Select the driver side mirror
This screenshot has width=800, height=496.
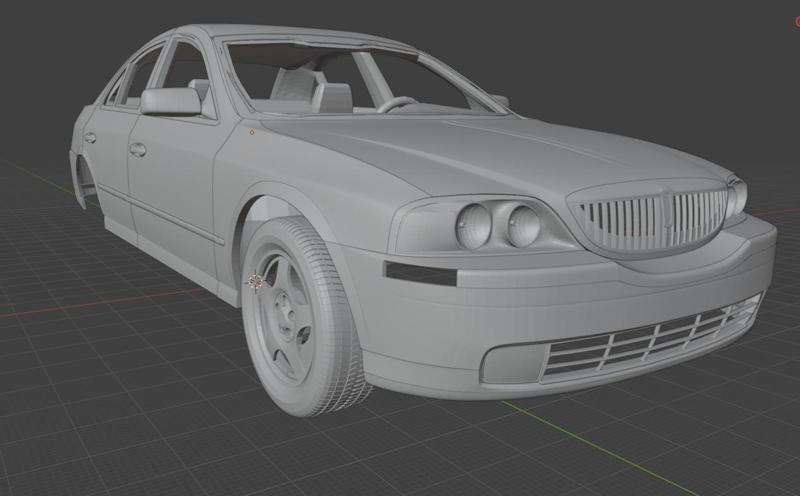point(171,101)
